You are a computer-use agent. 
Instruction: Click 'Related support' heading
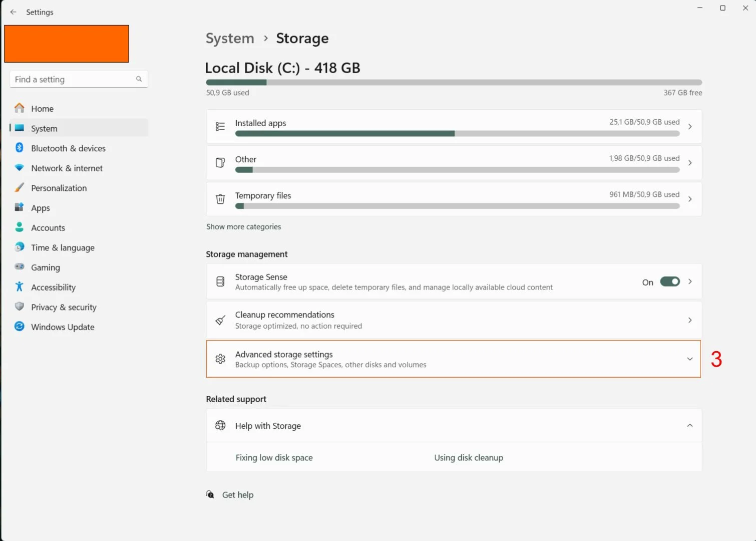tap(236, 399)
